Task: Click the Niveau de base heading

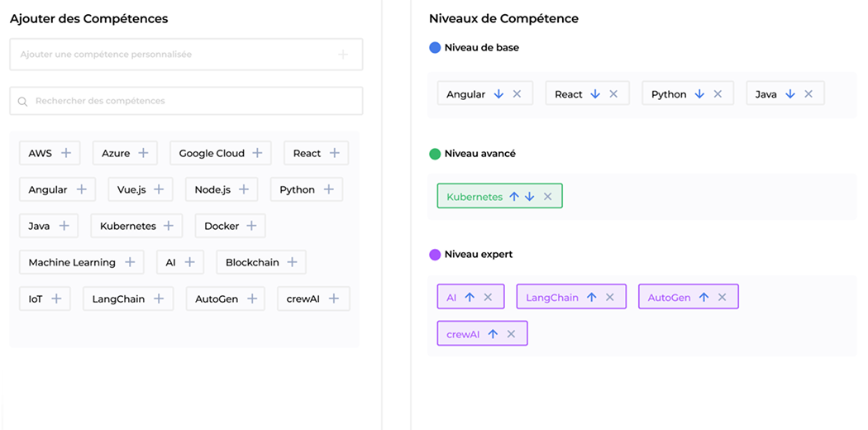Action: pyautogui.click(x=482, y=48)
